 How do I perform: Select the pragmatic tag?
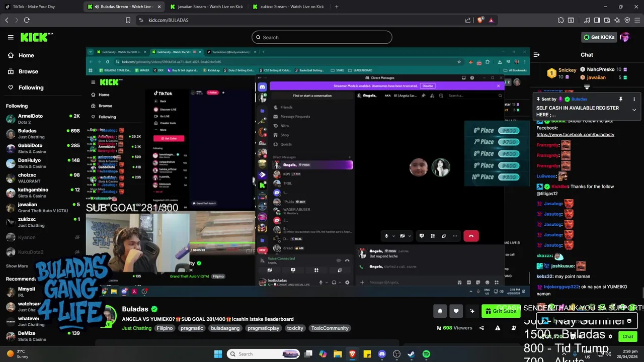(192, 328)
